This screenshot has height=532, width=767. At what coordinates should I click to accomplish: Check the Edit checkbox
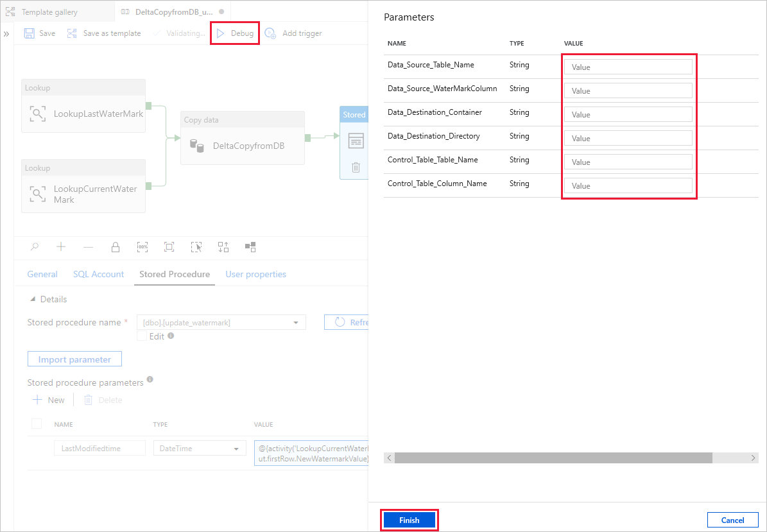point(142,336)
